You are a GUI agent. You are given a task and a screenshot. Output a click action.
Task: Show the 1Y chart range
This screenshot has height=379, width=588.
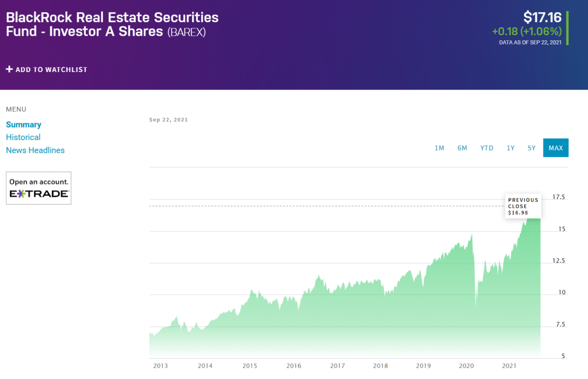tap(511, 148)
